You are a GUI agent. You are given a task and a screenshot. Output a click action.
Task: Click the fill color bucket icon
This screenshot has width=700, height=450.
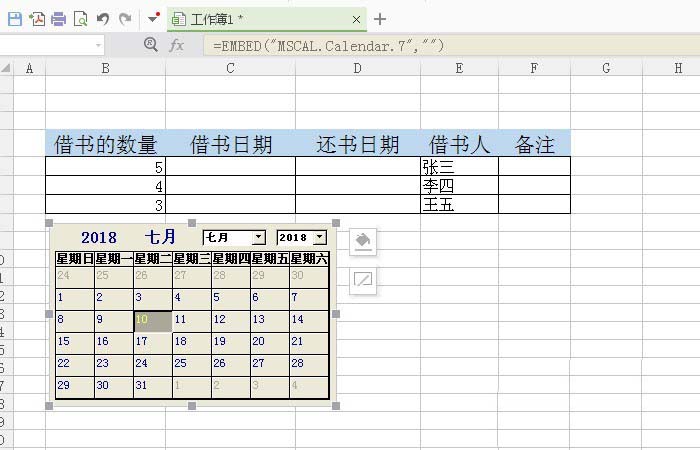pyautogui.click(x=362, y=242)
